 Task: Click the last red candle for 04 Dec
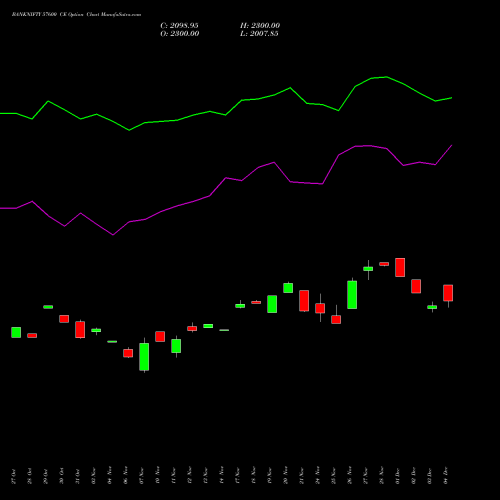448,293
